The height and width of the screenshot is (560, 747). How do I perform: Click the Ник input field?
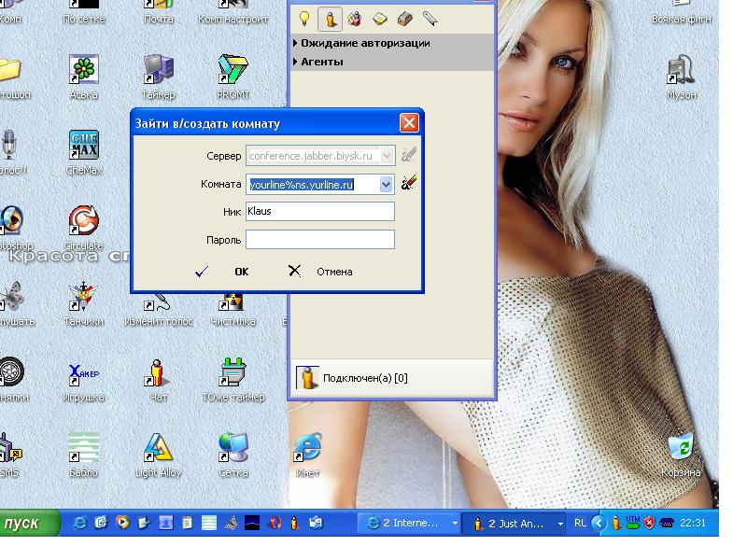tap(320, 212)
